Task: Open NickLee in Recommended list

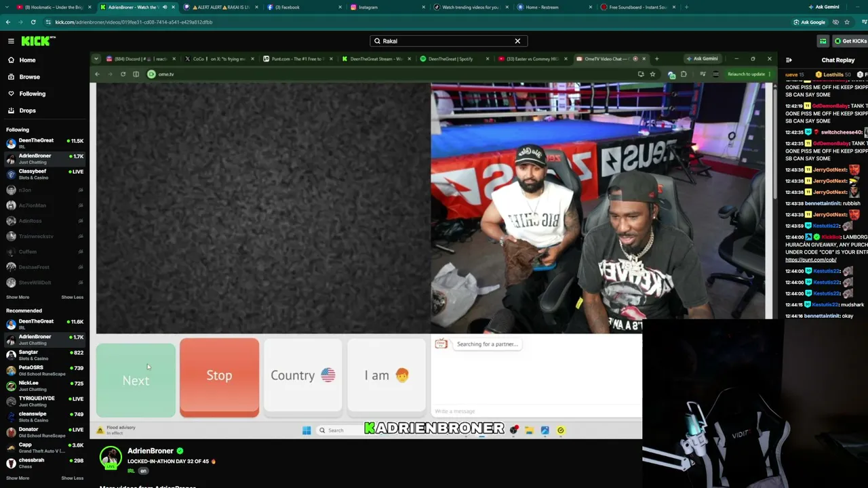Action: point(43,386)
